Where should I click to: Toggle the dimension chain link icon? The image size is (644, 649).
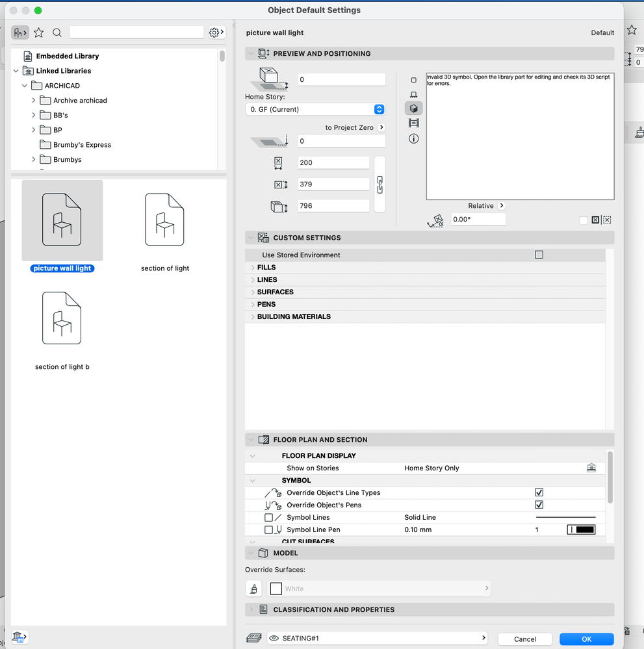click(x=380, y=185)
